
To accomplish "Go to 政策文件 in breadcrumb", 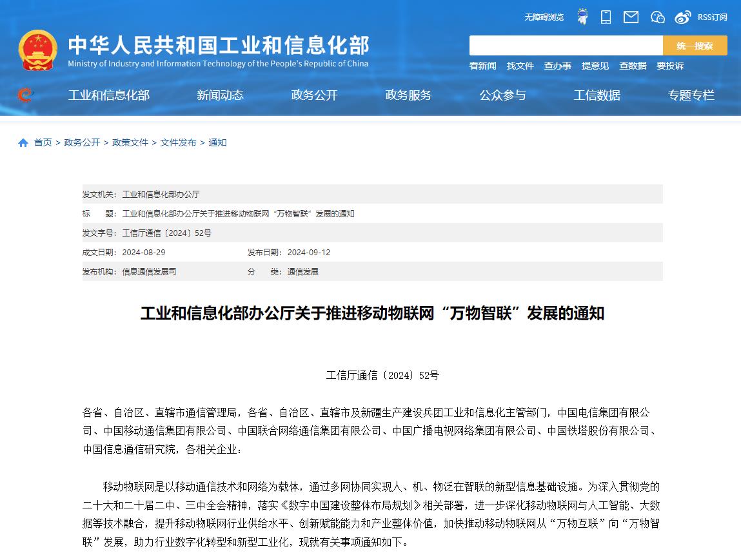I will pyautogui.click(x=130, y=142).
